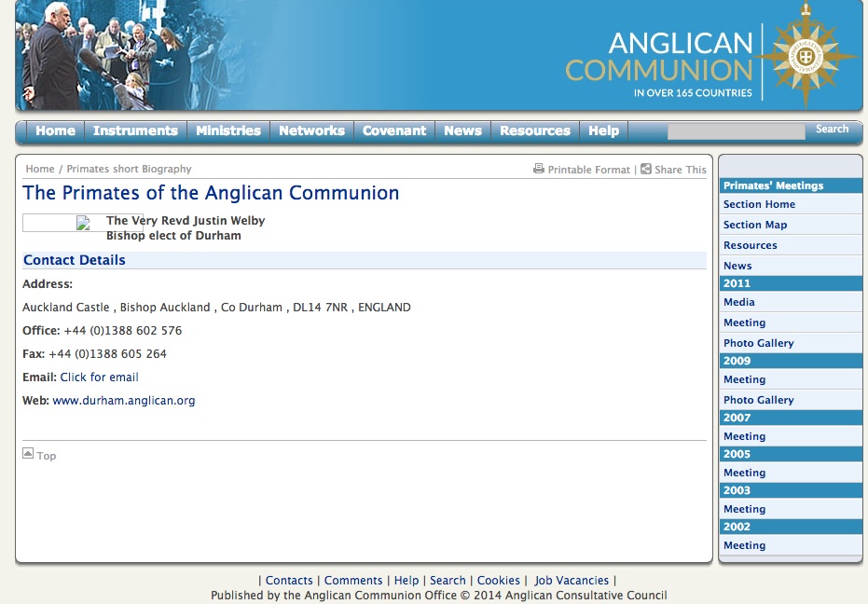
Task: Go to Home in the breadcrumb trail
Action: (40, 169)
